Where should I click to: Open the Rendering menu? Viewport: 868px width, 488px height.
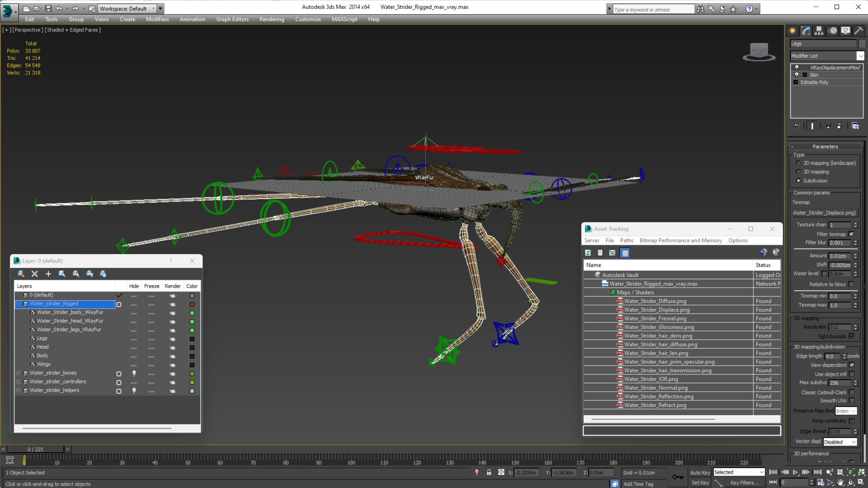click(x=272, y=19)
